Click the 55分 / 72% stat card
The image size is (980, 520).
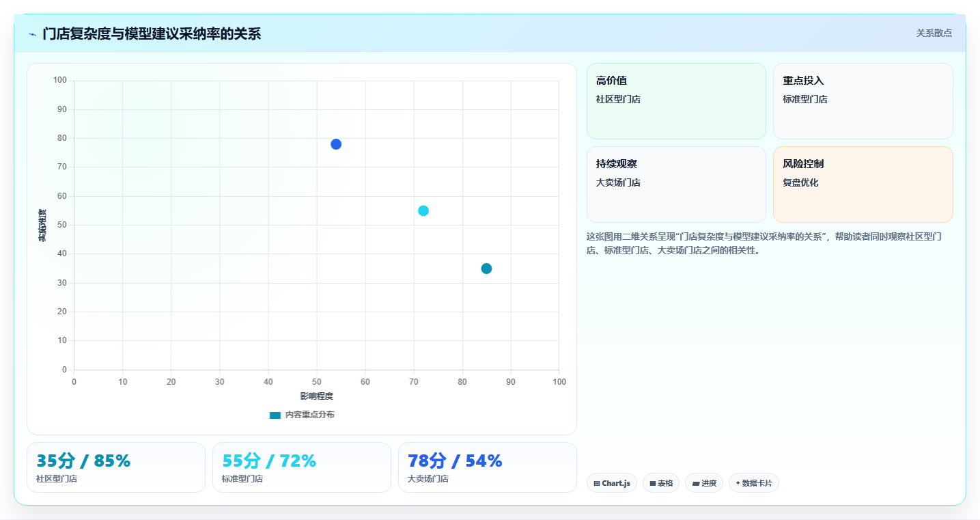click(x=302, y=467)
